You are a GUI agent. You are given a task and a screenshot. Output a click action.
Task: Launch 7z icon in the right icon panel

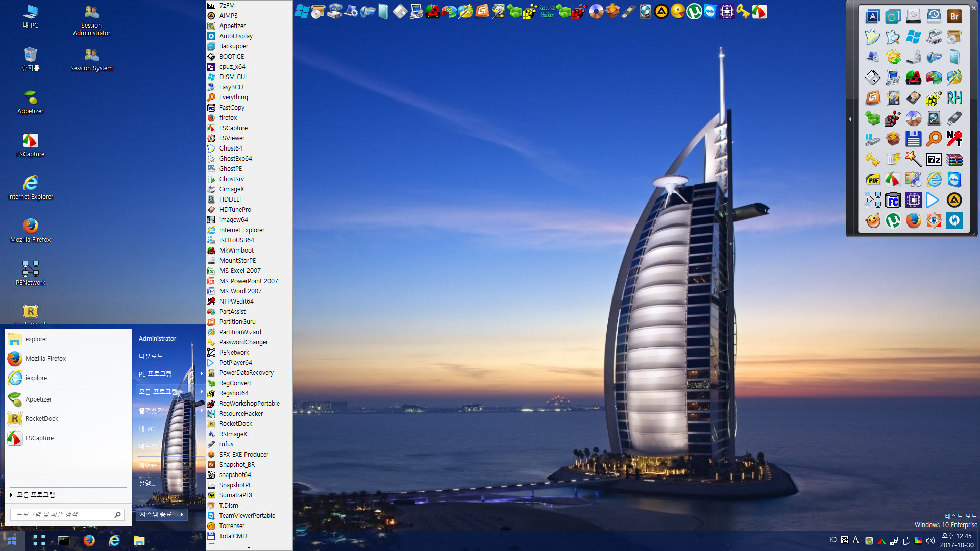934,159
